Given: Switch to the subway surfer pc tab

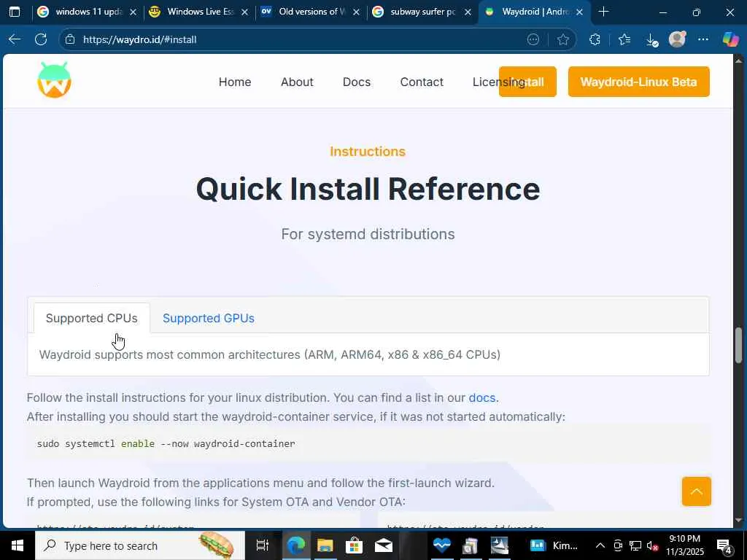Looking at the screenshot, I should click(x=415, y=12).
